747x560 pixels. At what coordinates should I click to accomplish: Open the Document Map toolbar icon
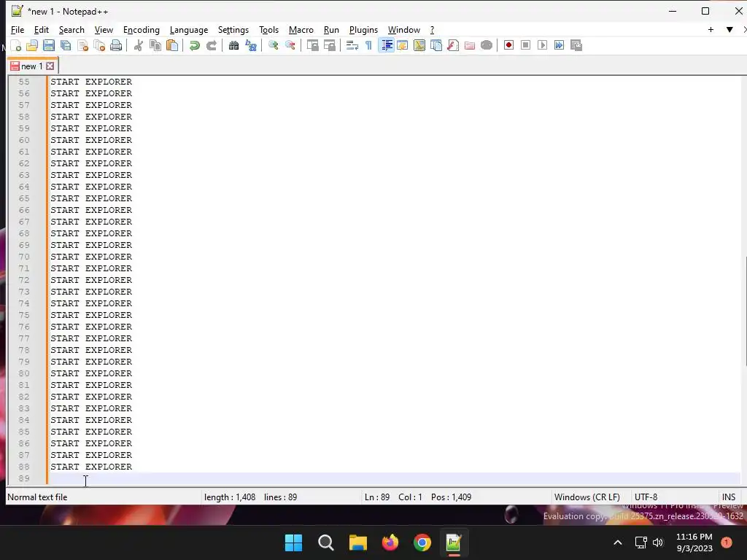(x=419, y=45)
